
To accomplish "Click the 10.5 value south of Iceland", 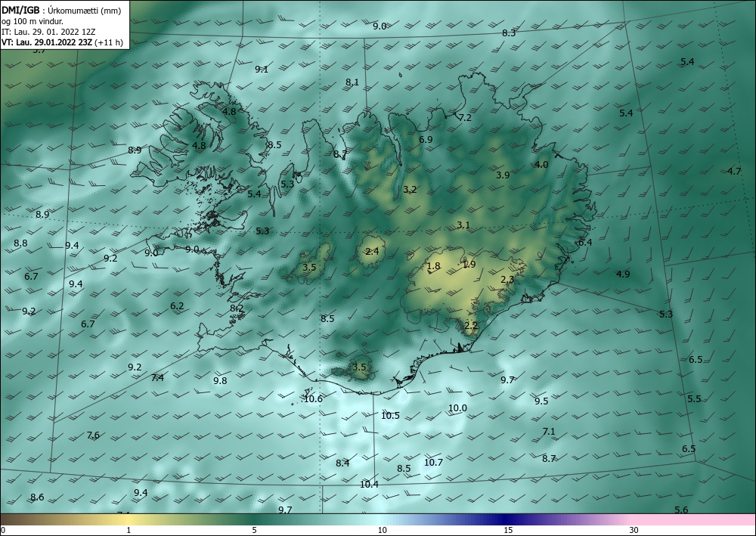I will pos(390,416).
